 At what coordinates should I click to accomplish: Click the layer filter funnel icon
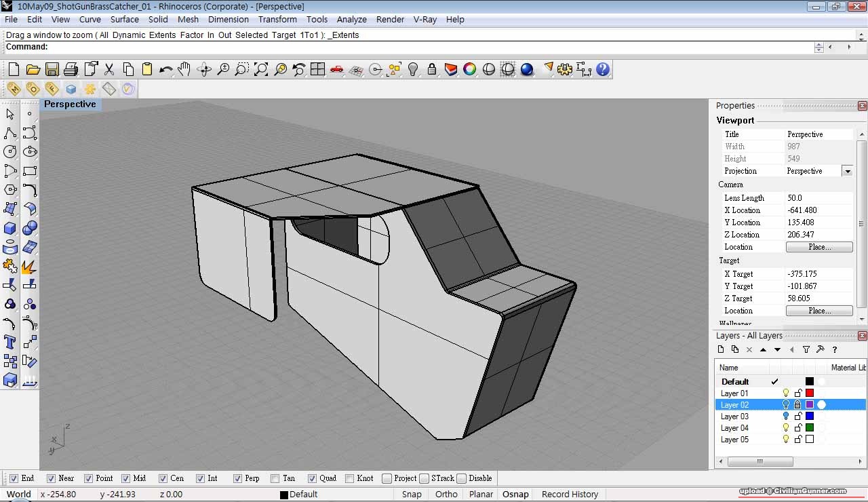click(x=806, y=349)
